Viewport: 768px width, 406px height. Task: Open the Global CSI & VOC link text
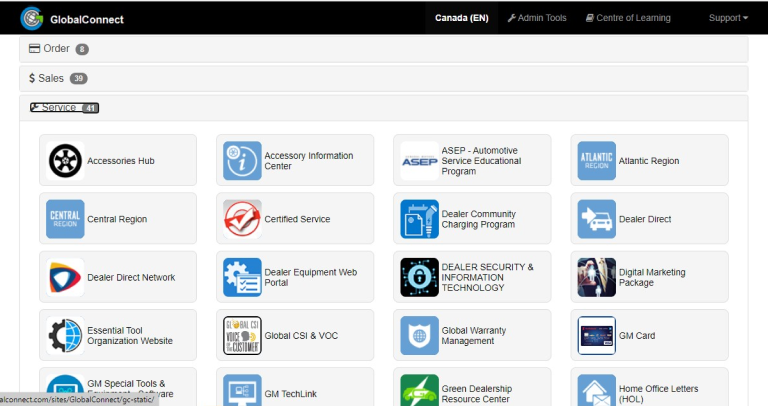(x=301, y=335)
